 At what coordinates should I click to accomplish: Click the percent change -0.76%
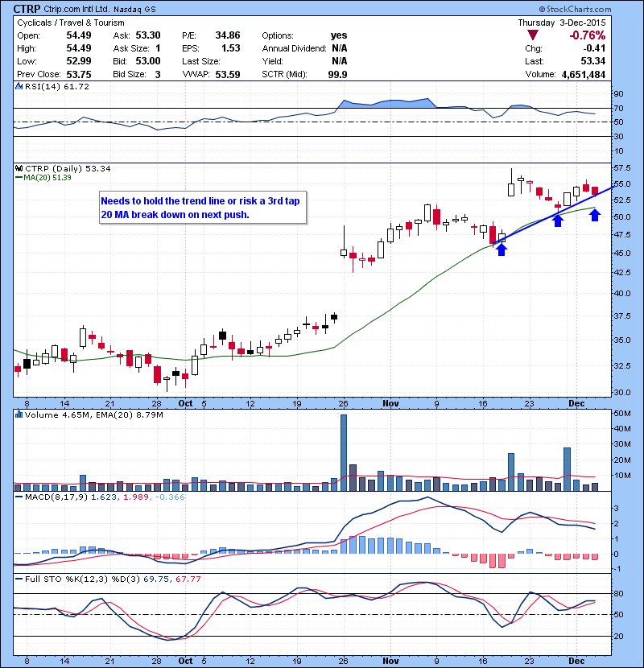[x=588, y=35]
